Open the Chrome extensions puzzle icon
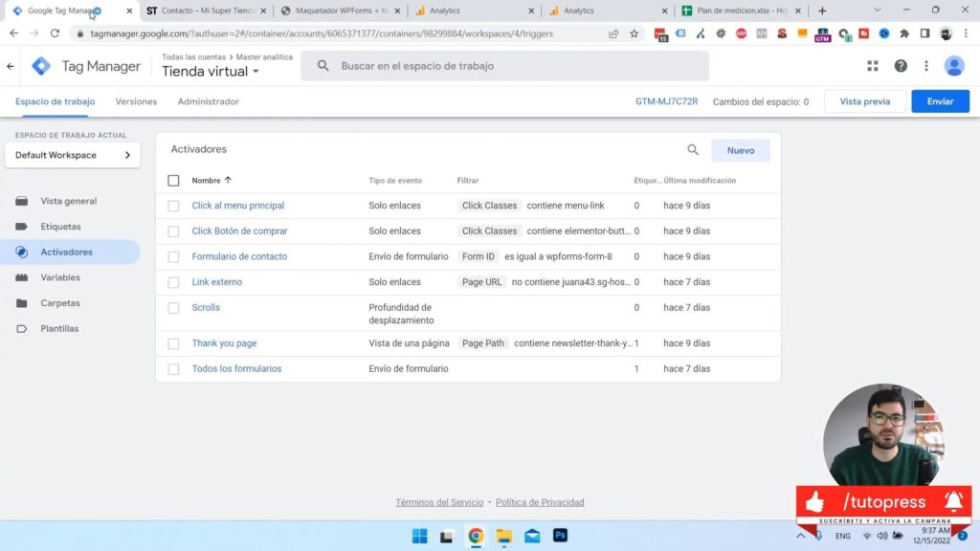Screen dimensions: 980x551 pyautogui.click(x=903, y=33)
